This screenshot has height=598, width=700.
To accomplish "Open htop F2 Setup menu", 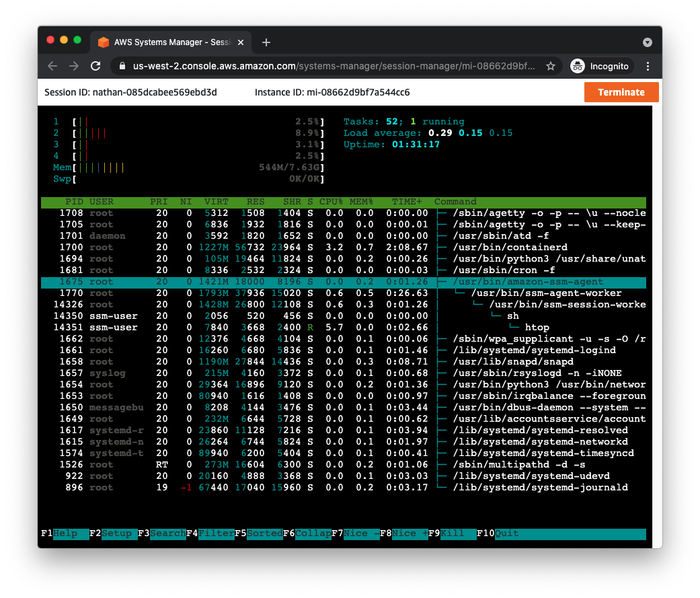I will pyautogui.click(x=116, y=533).
